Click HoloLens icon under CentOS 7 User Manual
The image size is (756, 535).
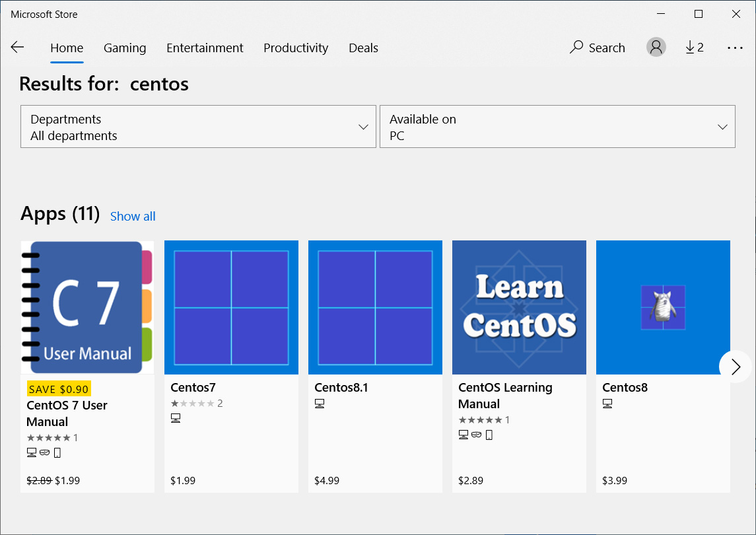pos(44,452)
